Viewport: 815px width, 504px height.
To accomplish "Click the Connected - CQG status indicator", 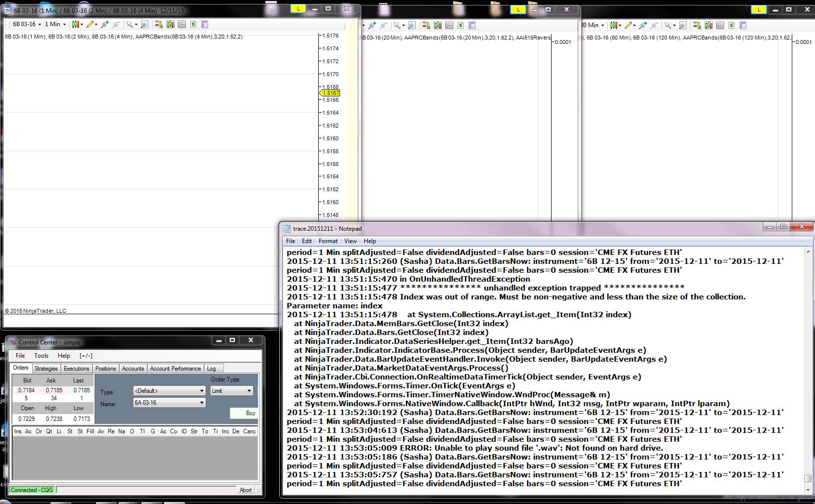I will coord(32,490).
